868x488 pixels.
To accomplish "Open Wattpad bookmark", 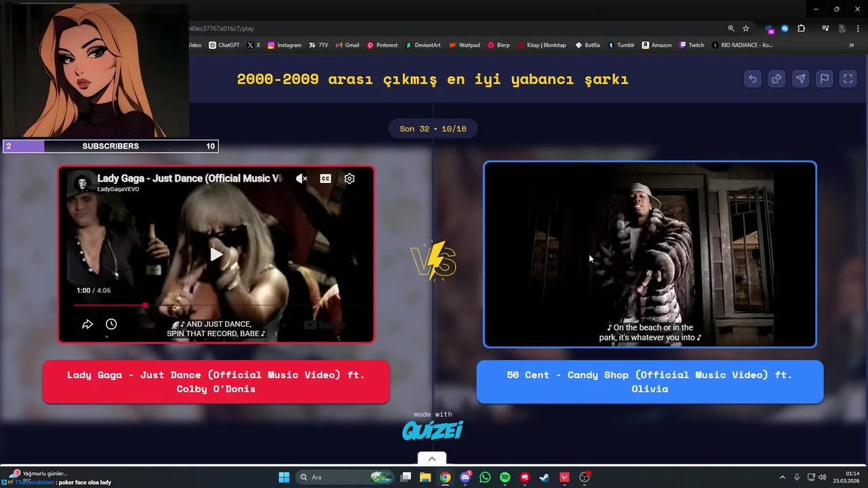I will [465, 45].
